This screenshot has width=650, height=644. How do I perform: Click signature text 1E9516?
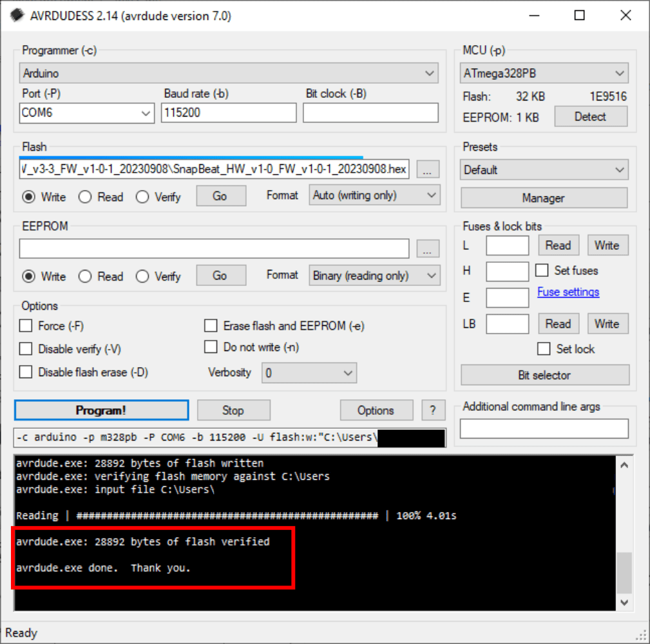[608, 97]
